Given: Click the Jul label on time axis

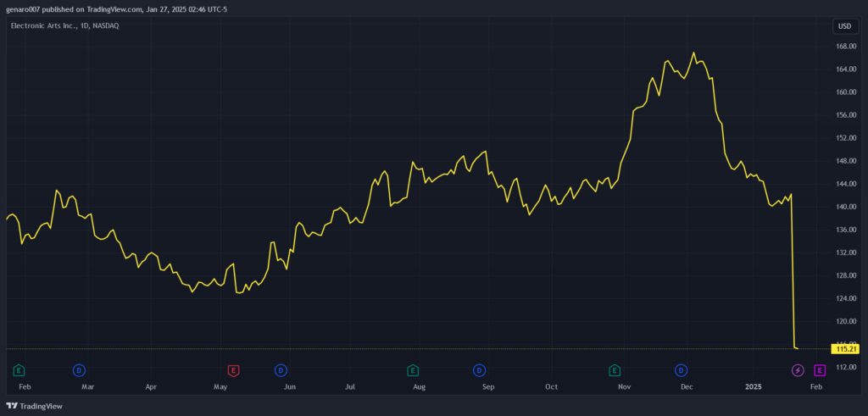Looking at the screenshot, I should point(349,386).
